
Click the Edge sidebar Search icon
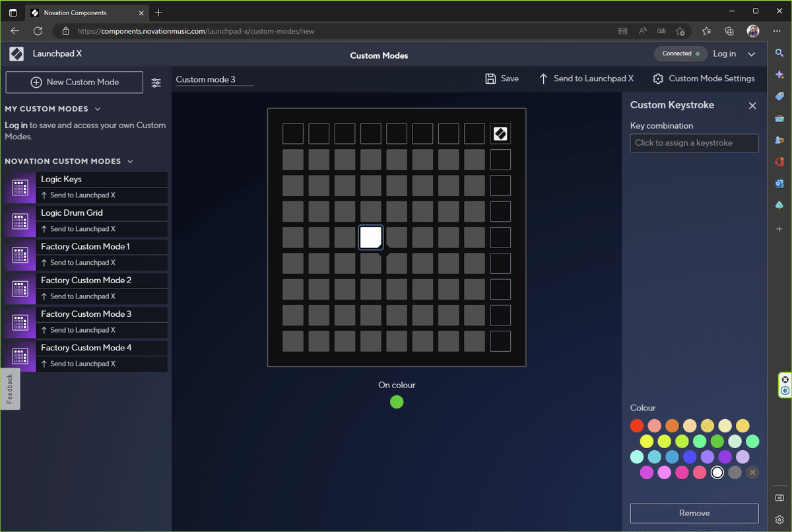(779, 53)
